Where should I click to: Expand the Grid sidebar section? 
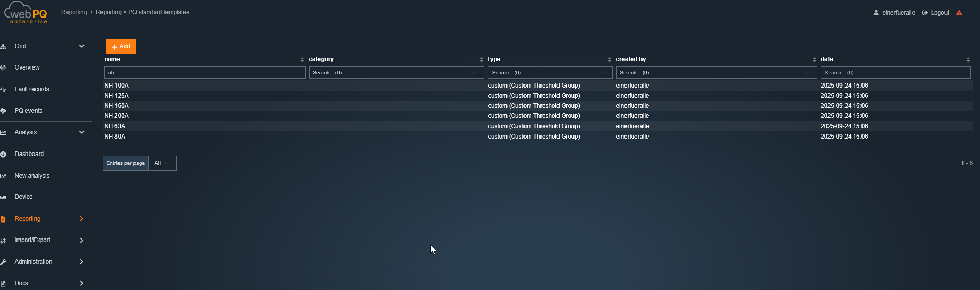tap(81, 46)
